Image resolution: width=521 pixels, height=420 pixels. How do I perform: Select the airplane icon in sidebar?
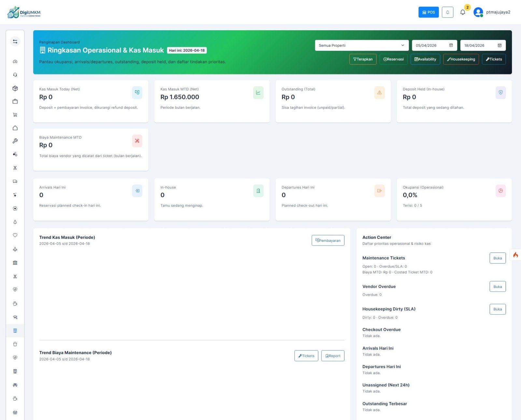click(15, 249)
